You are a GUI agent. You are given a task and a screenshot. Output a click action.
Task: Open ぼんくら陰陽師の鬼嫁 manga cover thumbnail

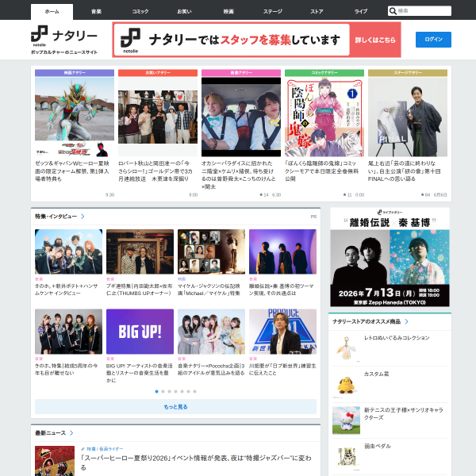[324, 117]
